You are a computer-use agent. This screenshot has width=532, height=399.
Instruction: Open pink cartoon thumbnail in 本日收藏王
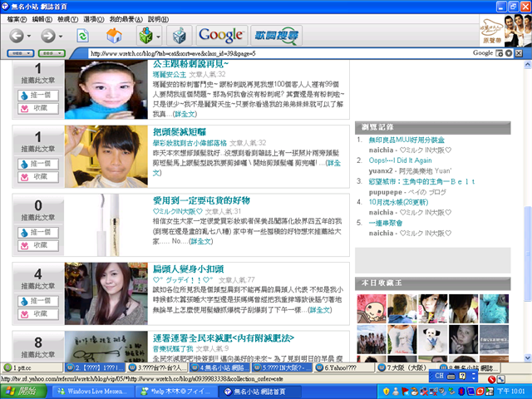click(372, 308)
